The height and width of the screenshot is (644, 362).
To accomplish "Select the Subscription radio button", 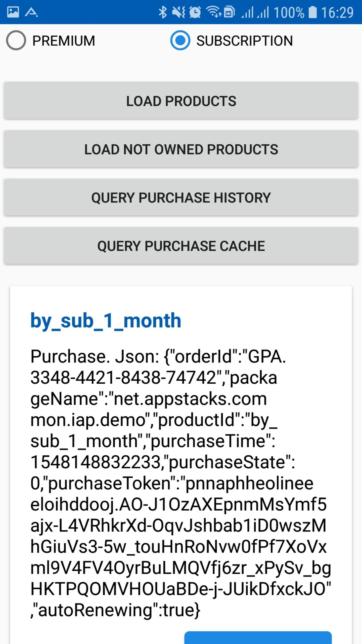I will tap(180, 41).
